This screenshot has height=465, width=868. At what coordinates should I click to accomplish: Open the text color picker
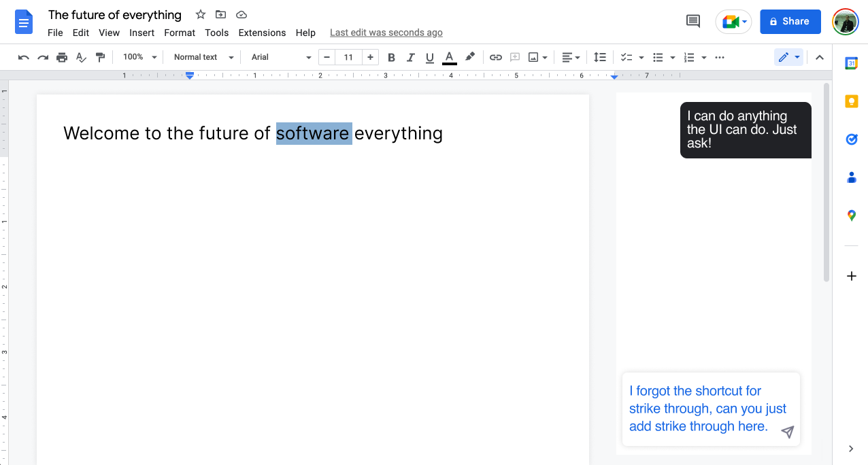[449, 58]
